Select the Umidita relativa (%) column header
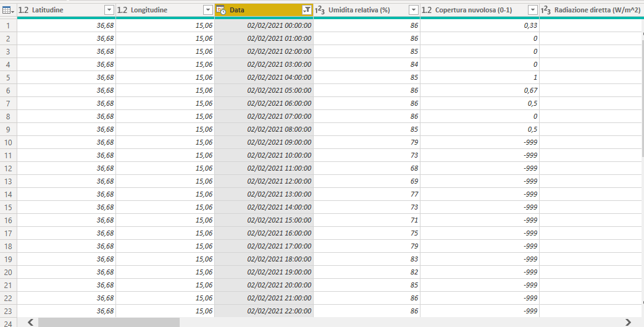 pos(367,10)
